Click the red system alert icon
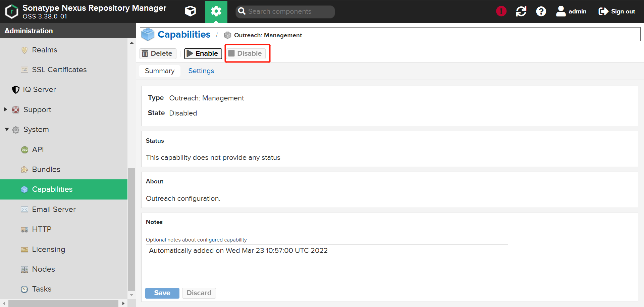Screen dimensions: 644x307 click(x=501, y=11)
